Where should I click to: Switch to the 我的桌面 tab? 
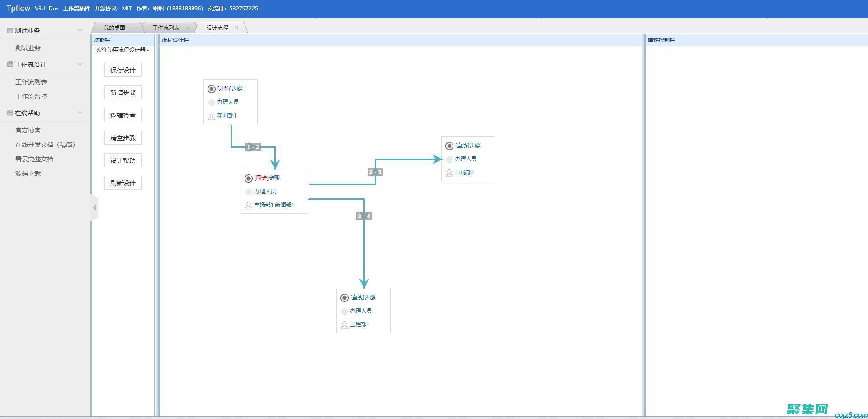[114, 28]
